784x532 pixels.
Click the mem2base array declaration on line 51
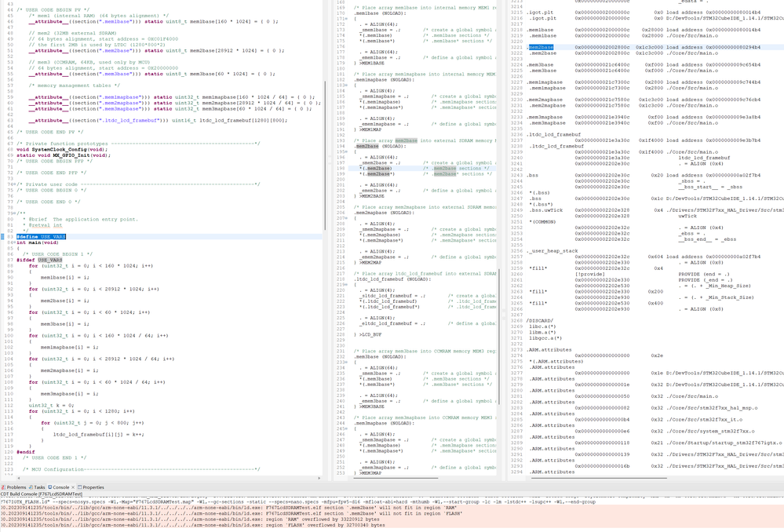click(x=156, y=50)
